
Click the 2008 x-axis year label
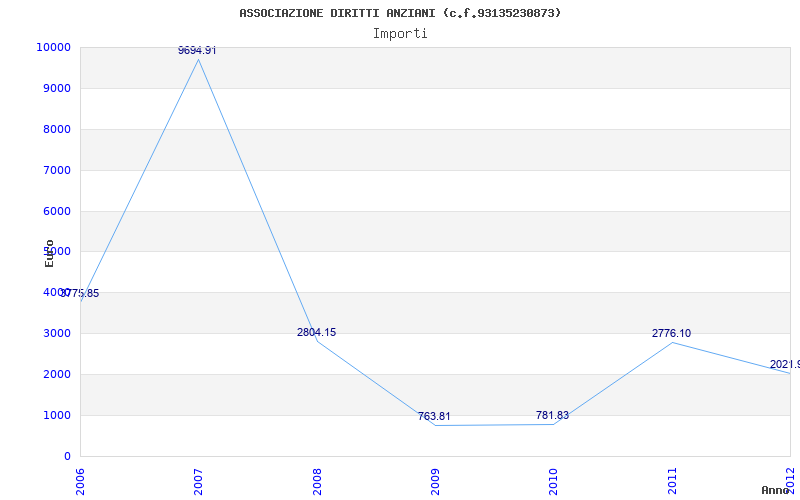pos(317,481)
